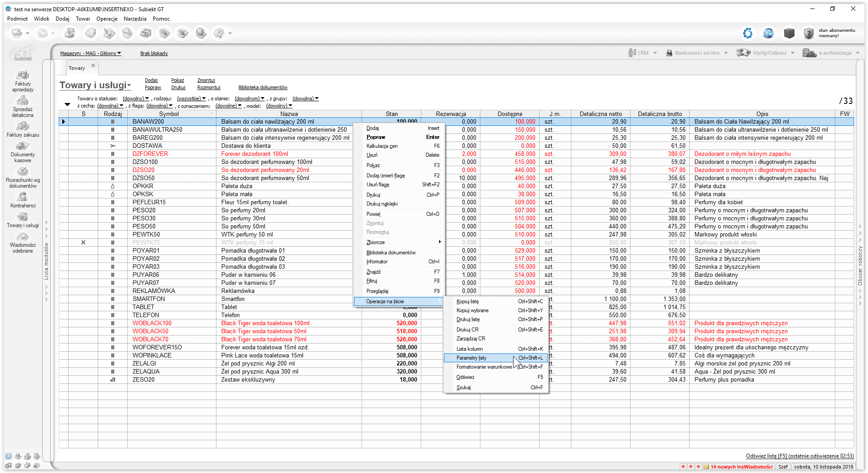This screenshot has height=473, width=868.
Task: Click the blank page toolbar icon
Action: (91, 33)
